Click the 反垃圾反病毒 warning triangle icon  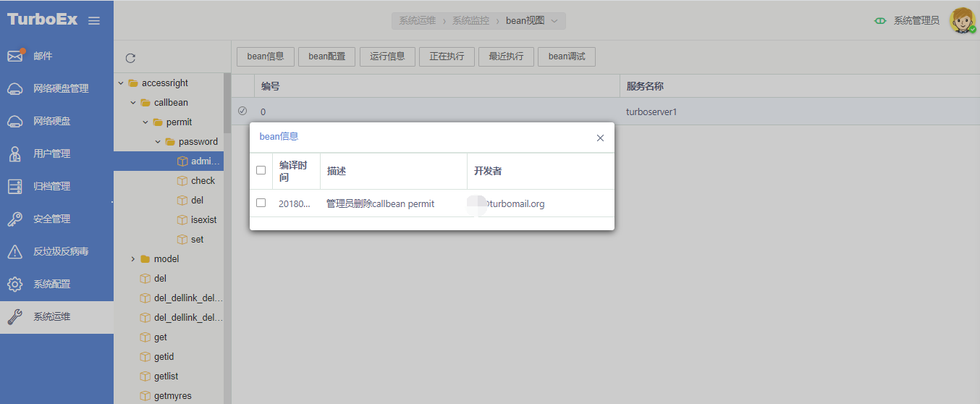(15, 251)
